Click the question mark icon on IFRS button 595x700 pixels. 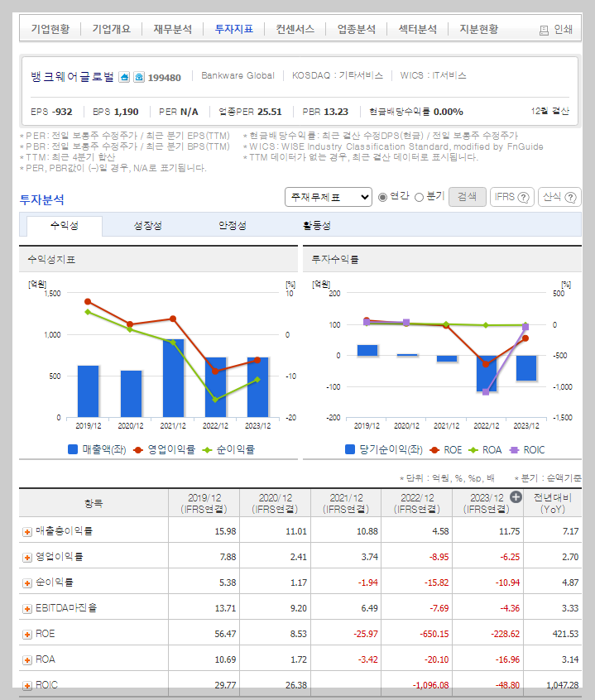523,197
